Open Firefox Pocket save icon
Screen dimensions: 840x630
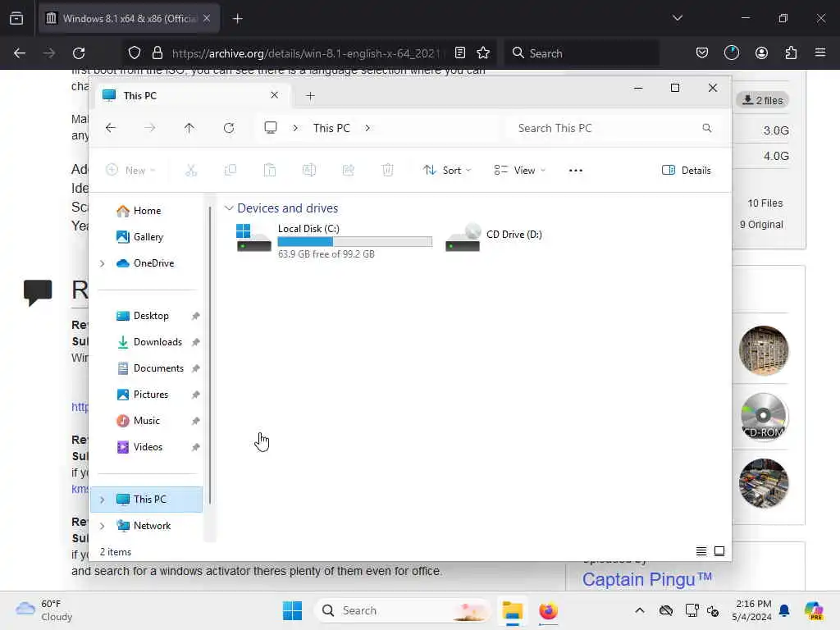click(702, 53)
